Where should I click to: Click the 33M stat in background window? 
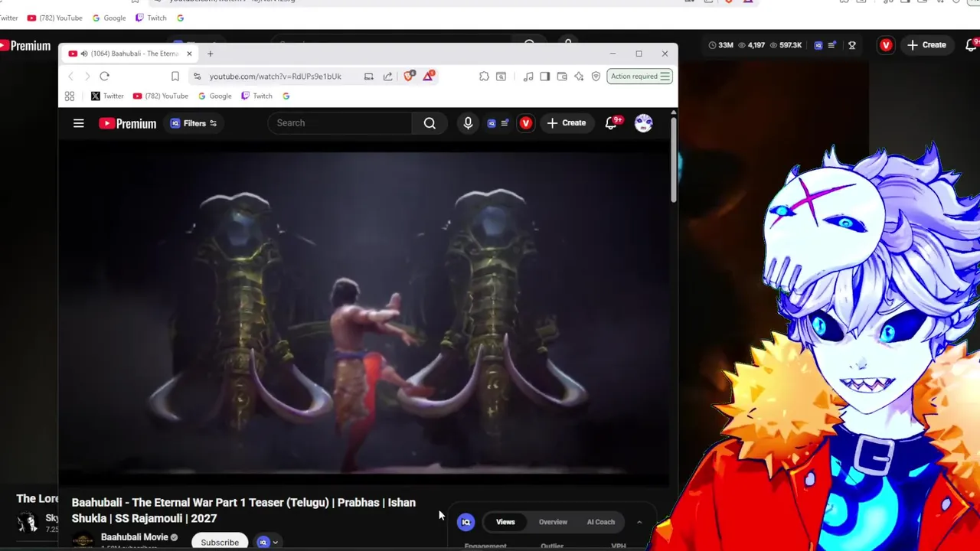tap(720, 45)
